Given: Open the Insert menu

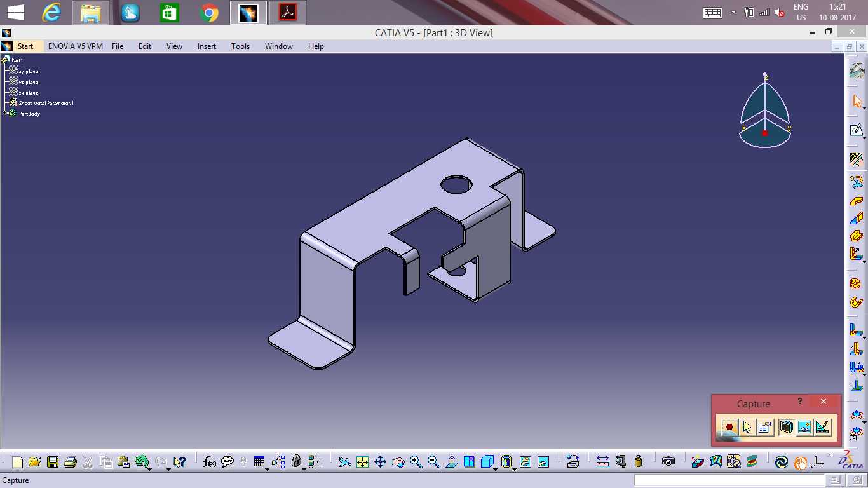Looking at the screenshot, I should pyautogui.click(x=207, y=46).
